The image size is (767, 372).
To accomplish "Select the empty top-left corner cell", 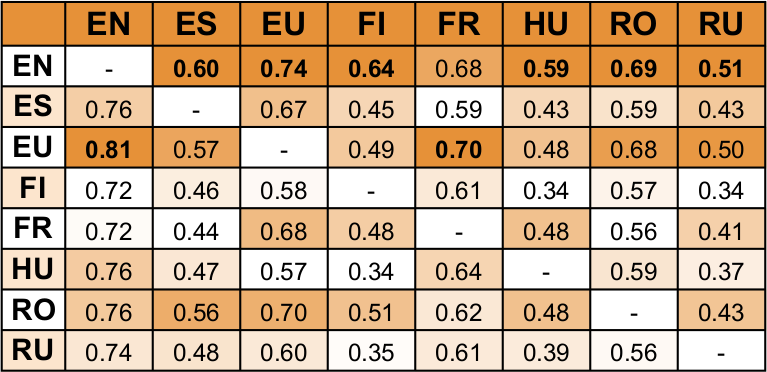I will pos(33,24).
